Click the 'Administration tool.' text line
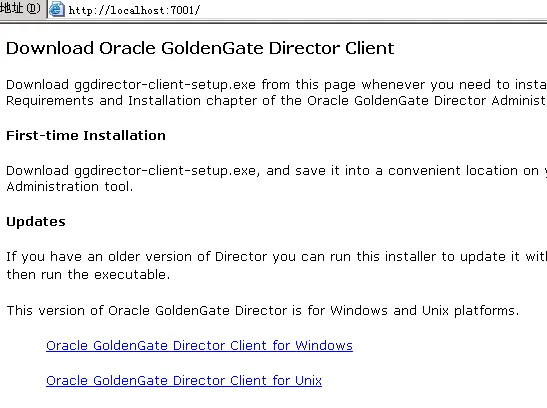 70,187
